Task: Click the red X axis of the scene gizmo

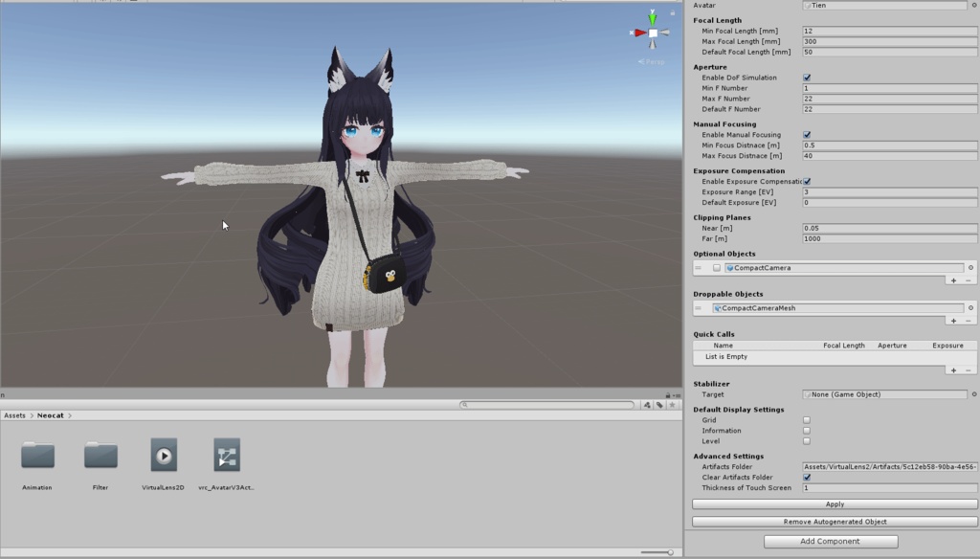Action: 637,34
